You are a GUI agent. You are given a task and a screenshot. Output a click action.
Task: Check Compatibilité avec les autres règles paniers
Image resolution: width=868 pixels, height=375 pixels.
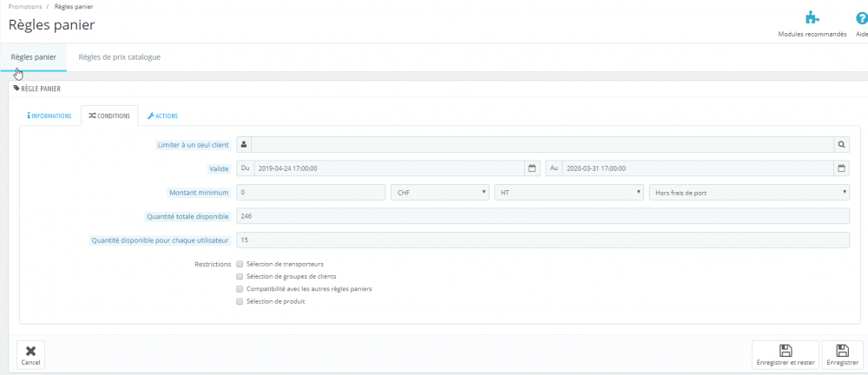coord(240,289)
